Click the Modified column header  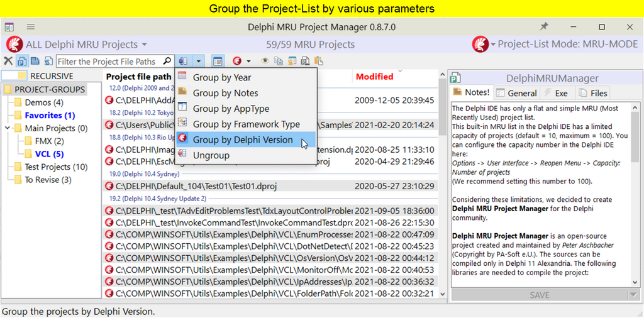pos(374,77)
